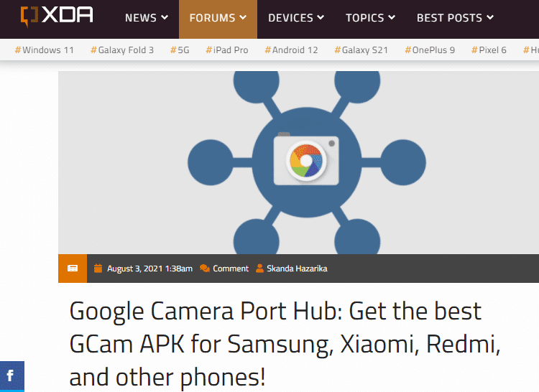Click the author person icon
The height and width of the screenshot is (392, 539).
259,268
